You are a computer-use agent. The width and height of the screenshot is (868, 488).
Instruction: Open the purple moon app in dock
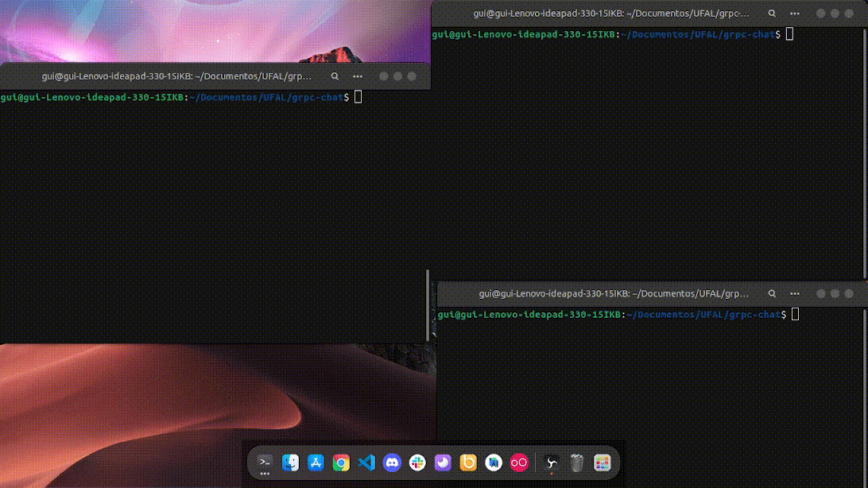(x=443, y=463)
